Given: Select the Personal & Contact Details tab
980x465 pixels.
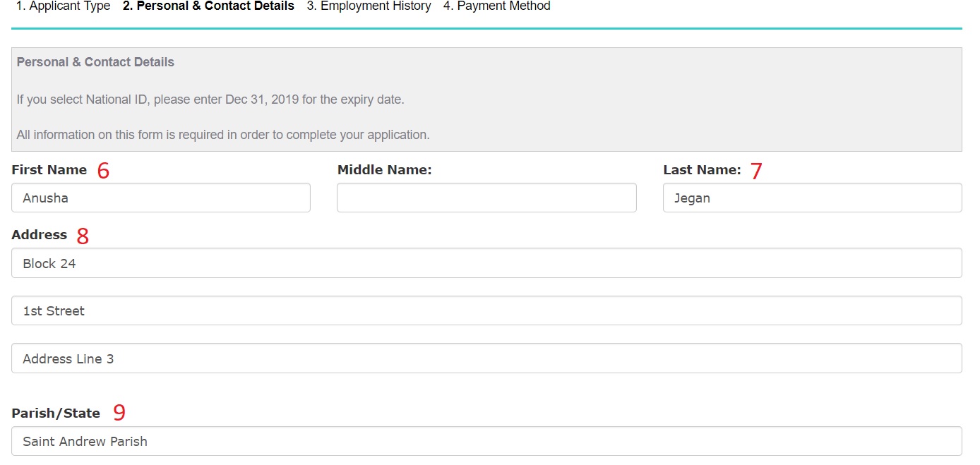Looking at the screenshot, I should [x=208, y=6].
